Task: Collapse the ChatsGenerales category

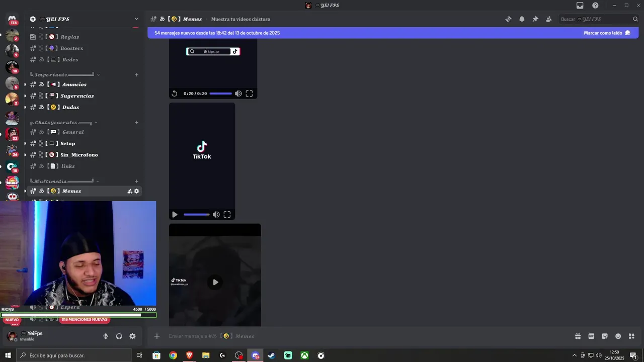Action: coord(63,122)
